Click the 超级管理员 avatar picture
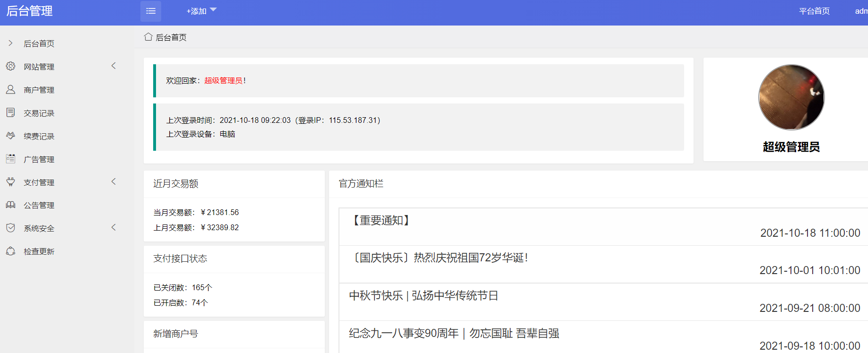The width and height of the screenshot is (868, 353). 791,97
